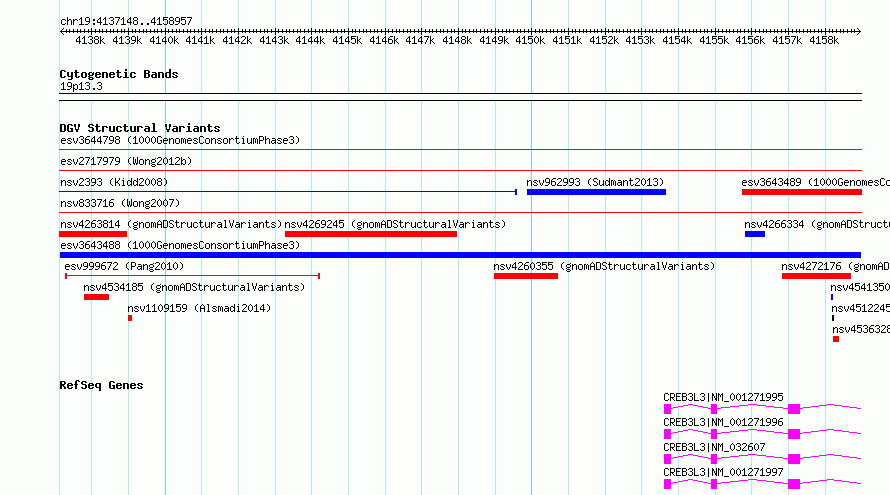The width and height of the screenshot is (890, 495).
Task: Click the 4140k ruler tick label
Action: tap(164, 40)
